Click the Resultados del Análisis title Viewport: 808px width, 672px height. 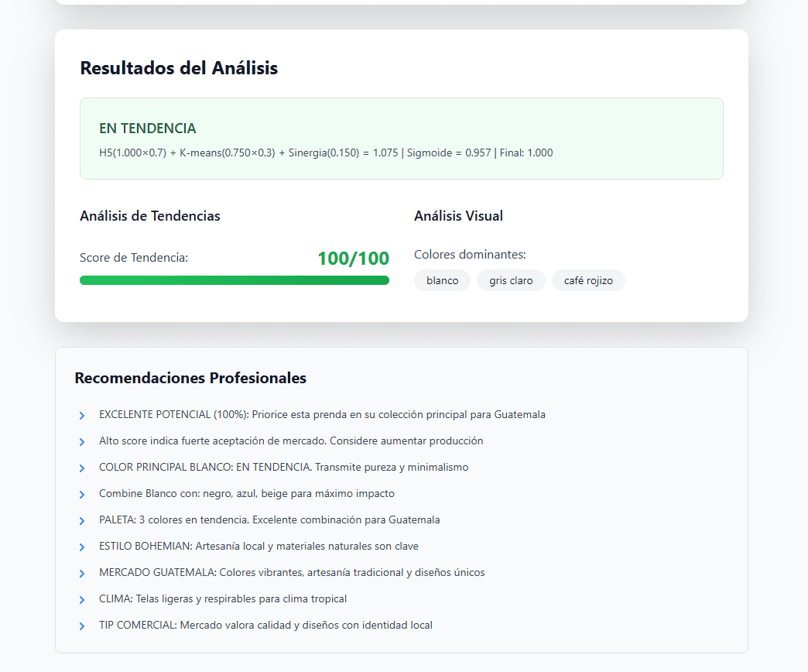click(x=179, y=68)
